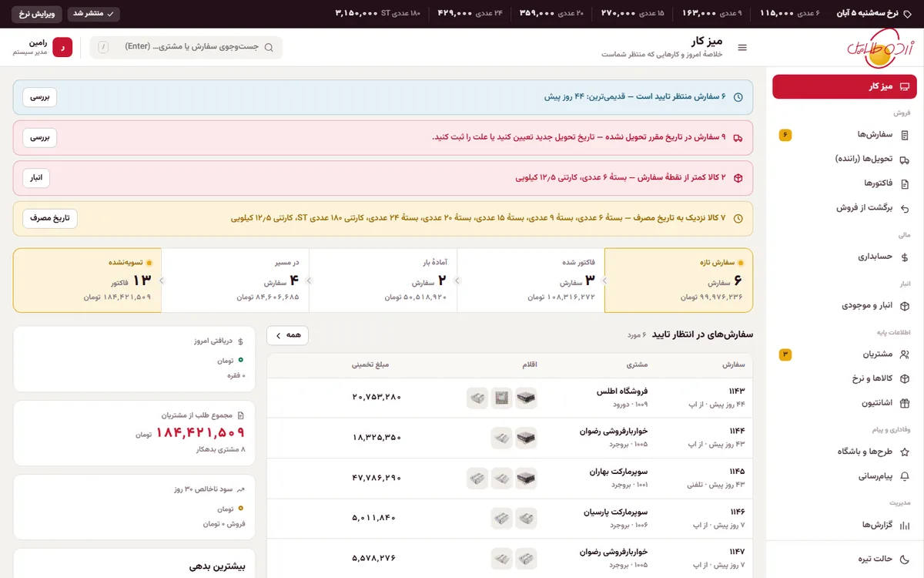Select the آمادهٔ بار stage card
The height and width of the screenshot is (578, 924).
point(383,281)
